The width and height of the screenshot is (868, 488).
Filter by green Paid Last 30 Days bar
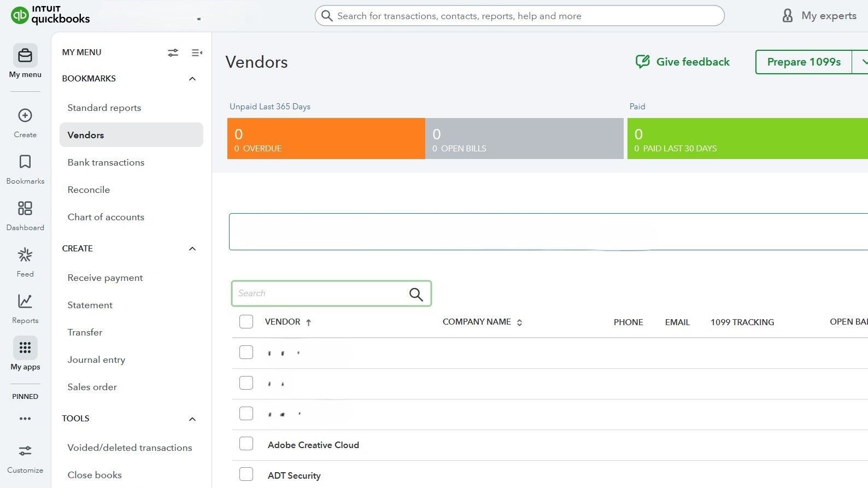pyautogui.click(x=748, y=139)
